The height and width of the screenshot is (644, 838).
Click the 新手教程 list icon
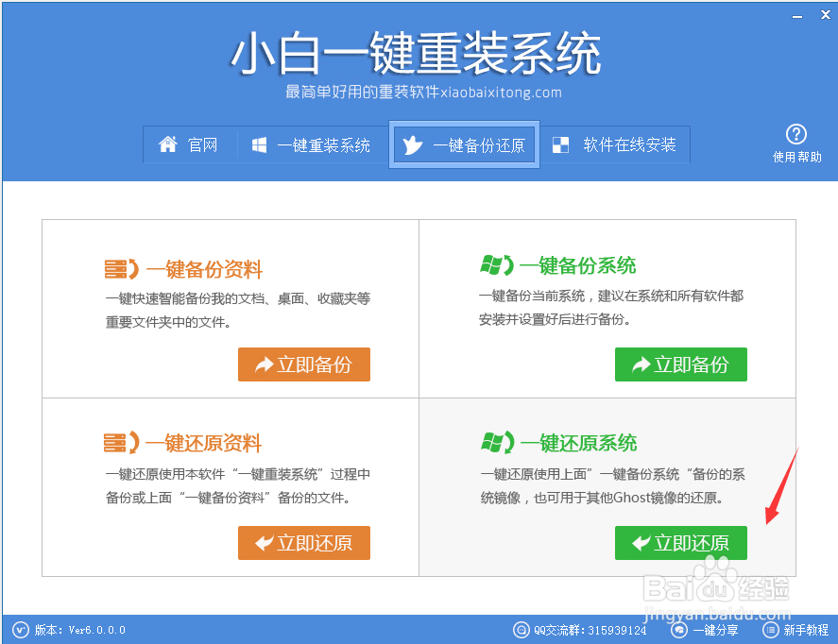point(771,630)
